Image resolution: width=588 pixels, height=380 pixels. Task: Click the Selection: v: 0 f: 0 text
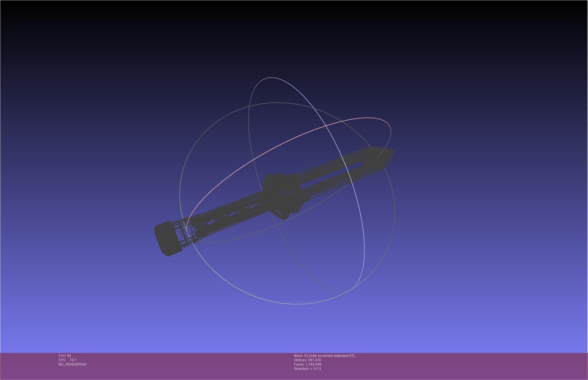307,369
